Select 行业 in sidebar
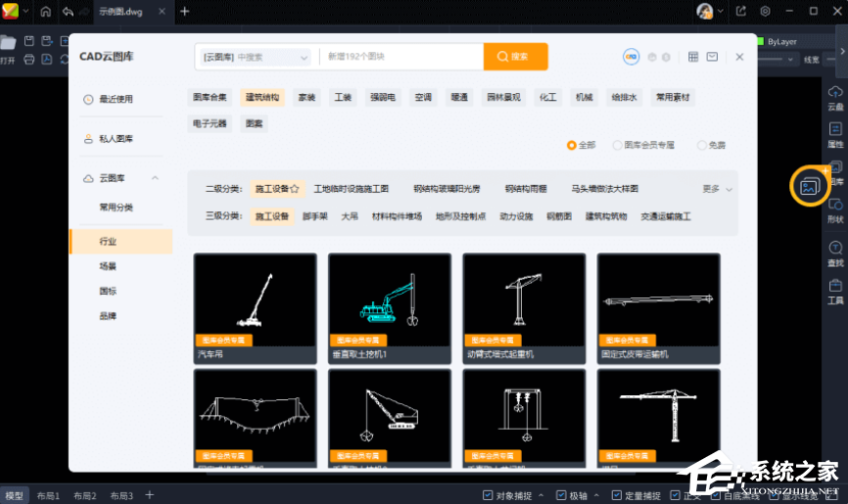 (121, 241)
